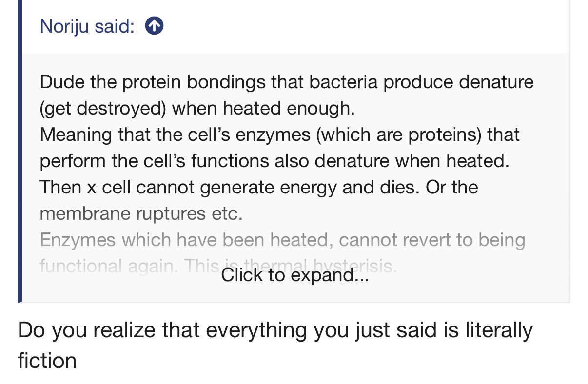Click the faded "thermal hysterisis" text line
Viewport: 588px width, 384px height.
click(x=218, y=266)
